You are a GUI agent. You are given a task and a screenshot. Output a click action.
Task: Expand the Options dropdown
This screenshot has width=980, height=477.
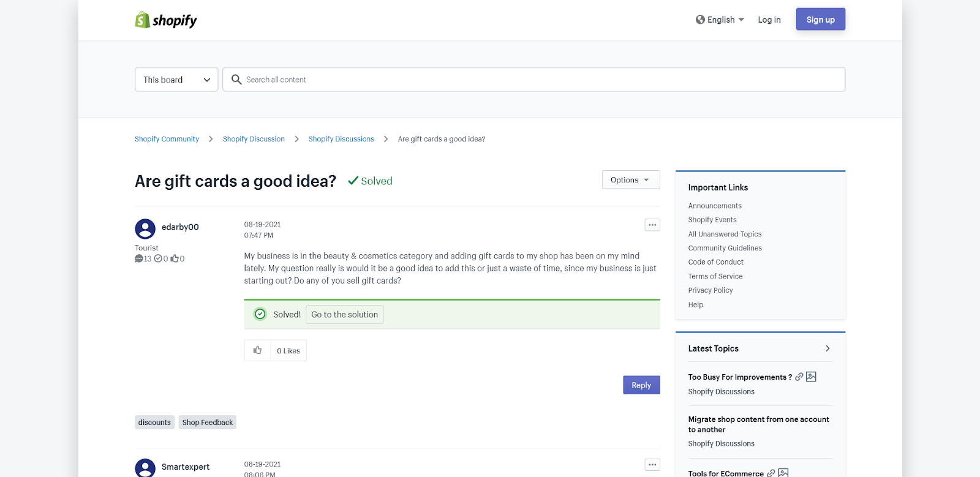(630, 180)
